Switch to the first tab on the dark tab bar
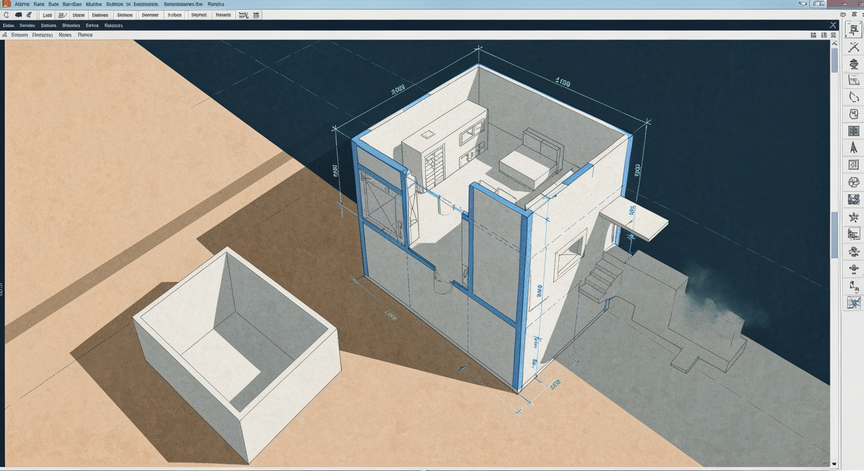Screen dimensions: 864x471 point(8,25)
